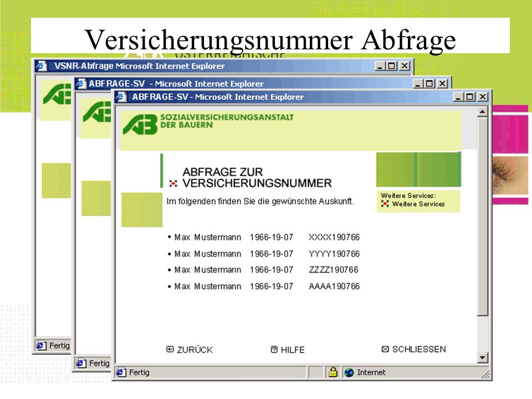Click the IE page icon in the VSNR-Abfrage title bar
Viewport: 532px width, 399px height.
pyautogui.click(x=42, y=66)
